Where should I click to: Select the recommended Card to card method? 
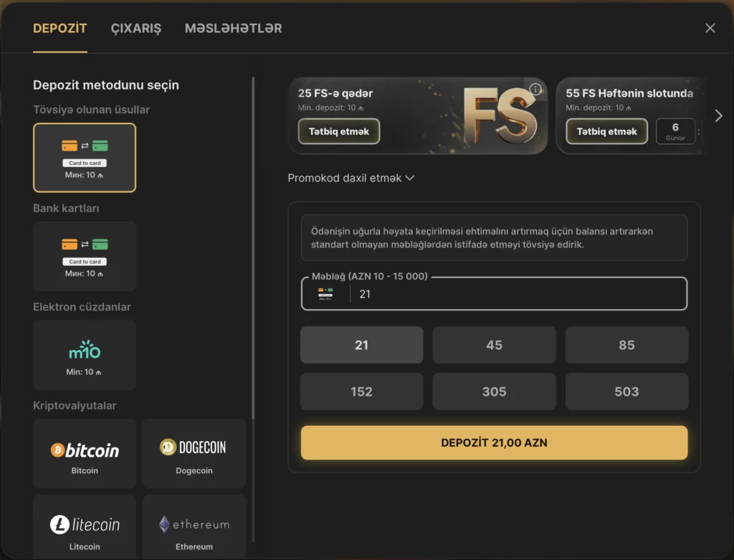coord(85,158)
